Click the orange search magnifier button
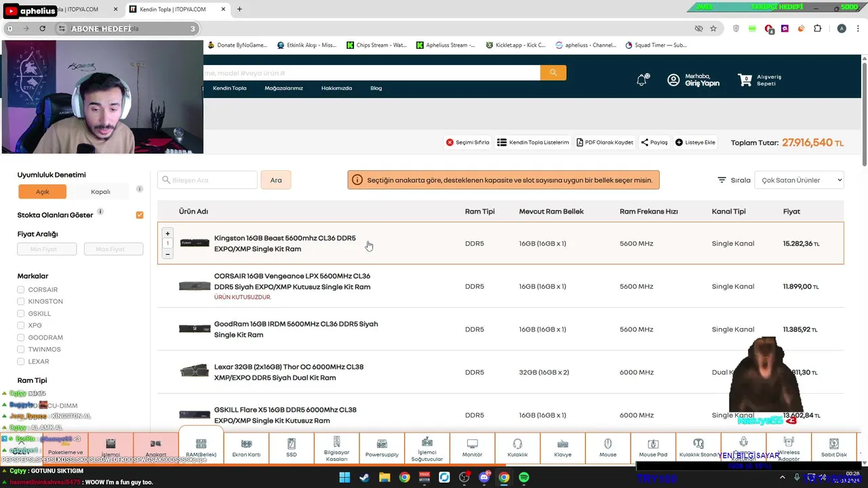868x488 pixels. click(x=553, y=73)
